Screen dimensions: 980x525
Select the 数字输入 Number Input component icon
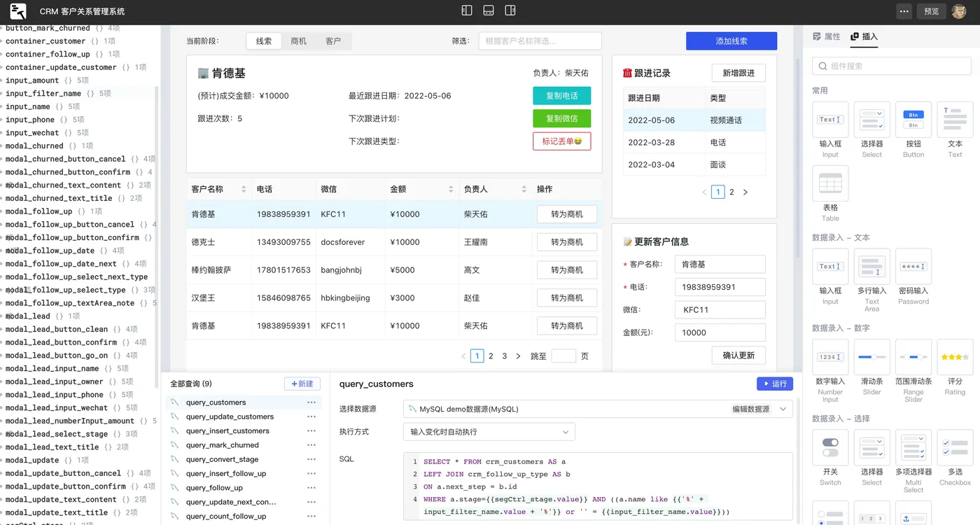pos(830,357)
